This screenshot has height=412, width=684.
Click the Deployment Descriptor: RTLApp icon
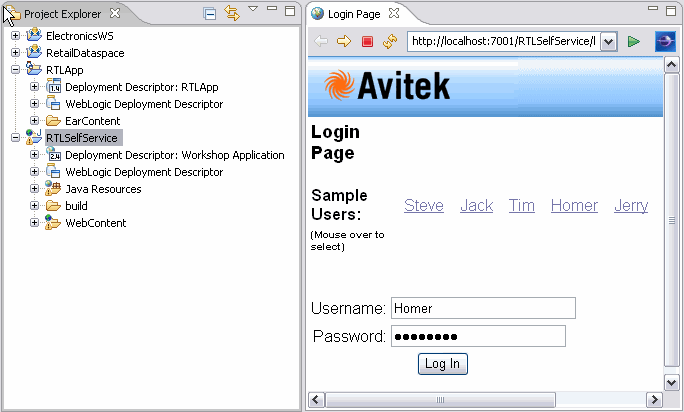[53, 86]
